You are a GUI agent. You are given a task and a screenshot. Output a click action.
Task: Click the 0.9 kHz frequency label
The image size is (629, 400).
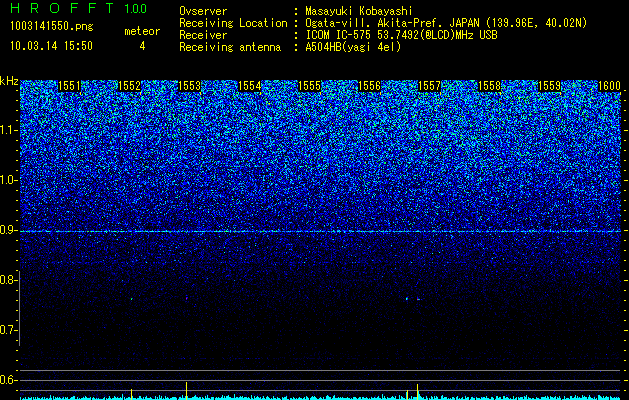pyautogui.click(x=9, y=230)
